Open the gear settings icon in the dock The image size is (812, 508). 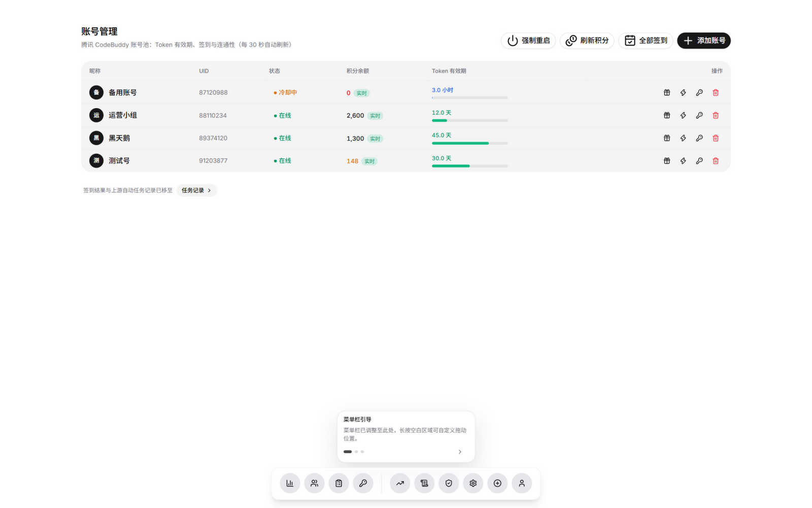pyautogui.click(x=473, y=483)
